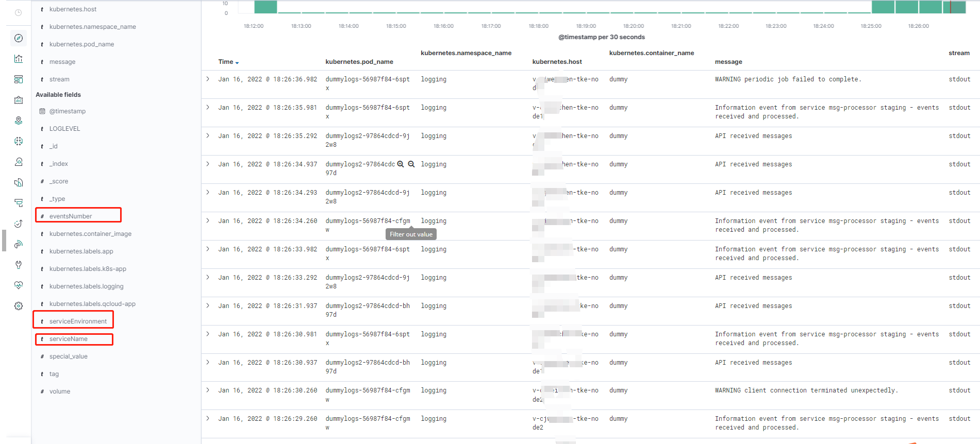Expand the log row at 18:26:33.982

click(208, 249)
